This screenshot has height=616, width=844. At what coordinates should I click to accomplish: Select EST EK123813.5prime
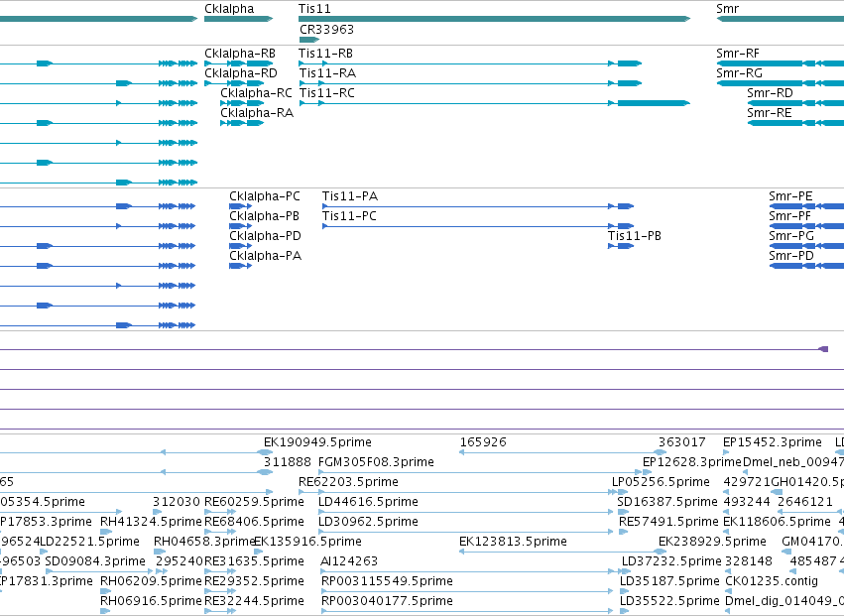(514, 543)
